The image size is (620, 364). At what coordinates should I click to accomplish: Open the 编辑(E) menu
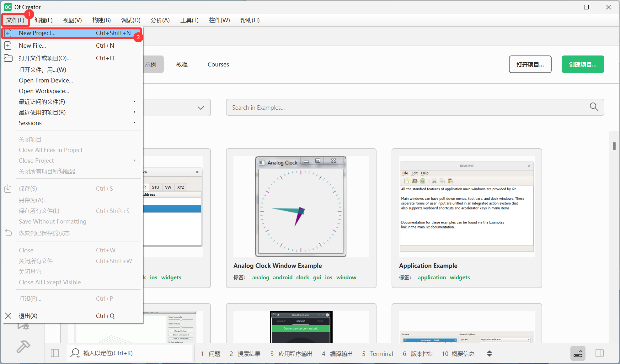click(x=43, y=20)
